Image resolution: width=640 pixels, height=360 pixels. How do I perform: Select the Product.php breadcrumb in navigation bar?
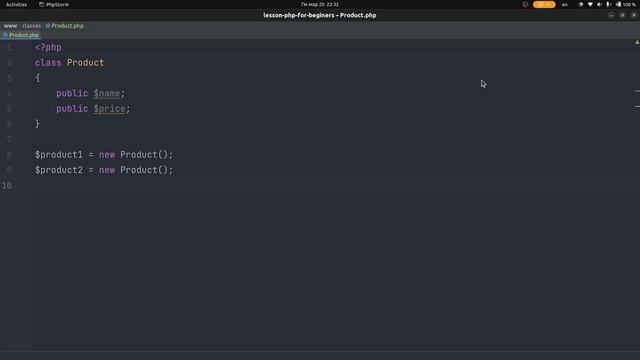[x=64, y=26]
